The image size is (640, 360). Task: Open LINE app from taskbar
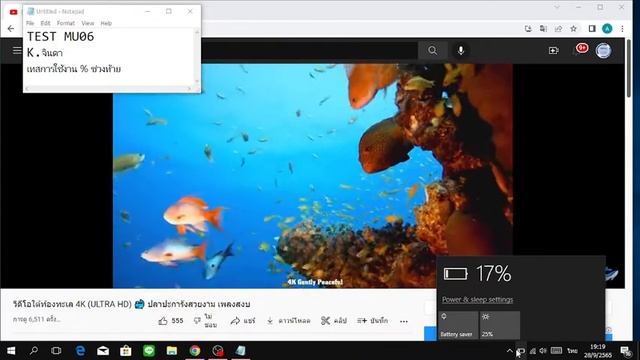click(149, 351)
